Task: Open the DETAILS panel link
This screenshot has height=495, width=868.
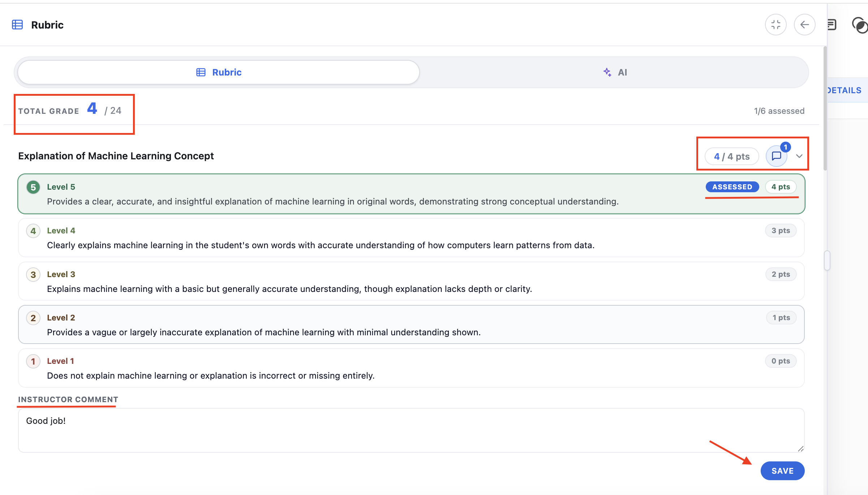Action: (x=845, y=90)
